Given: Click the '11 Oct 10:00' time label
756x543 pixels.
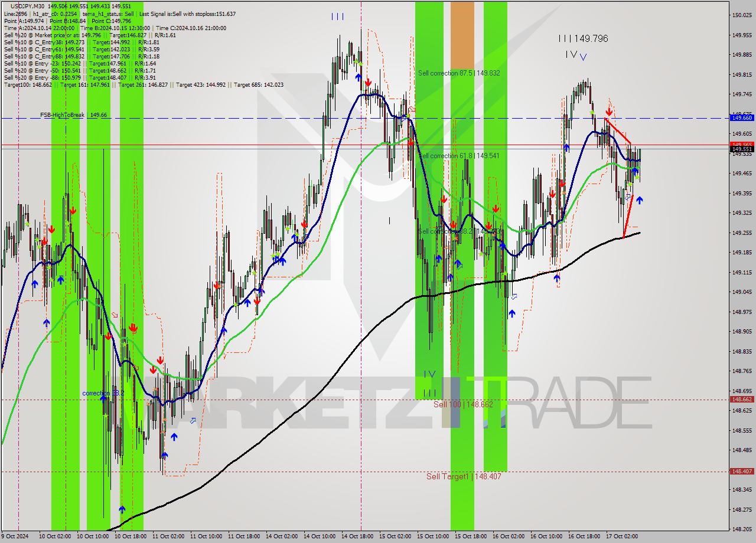Looking at the screenshot, I should 206,537.
